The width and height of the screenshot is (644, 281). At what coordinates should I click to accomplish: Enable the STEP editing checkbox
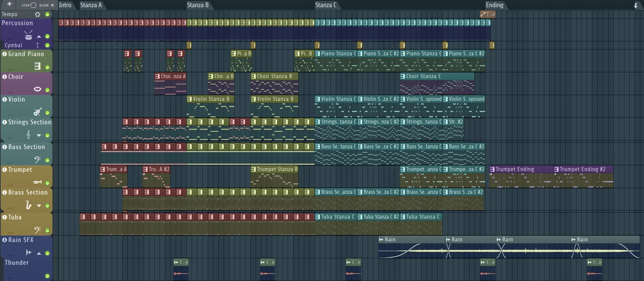coord(33,5)
